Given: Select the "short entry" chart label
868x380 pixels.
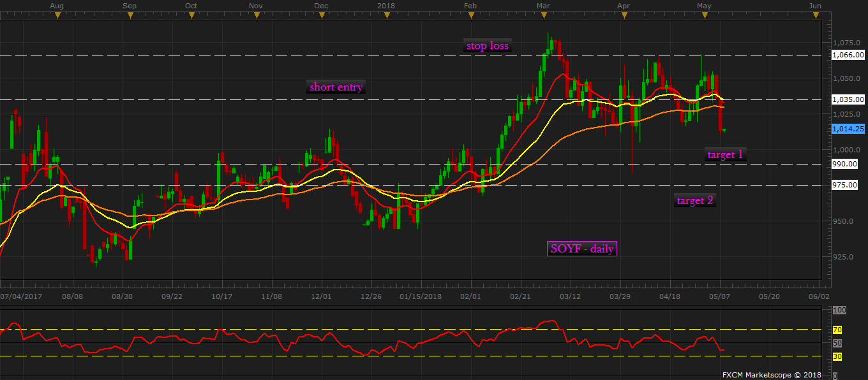Looking at the screenshot, I should 336,87.
